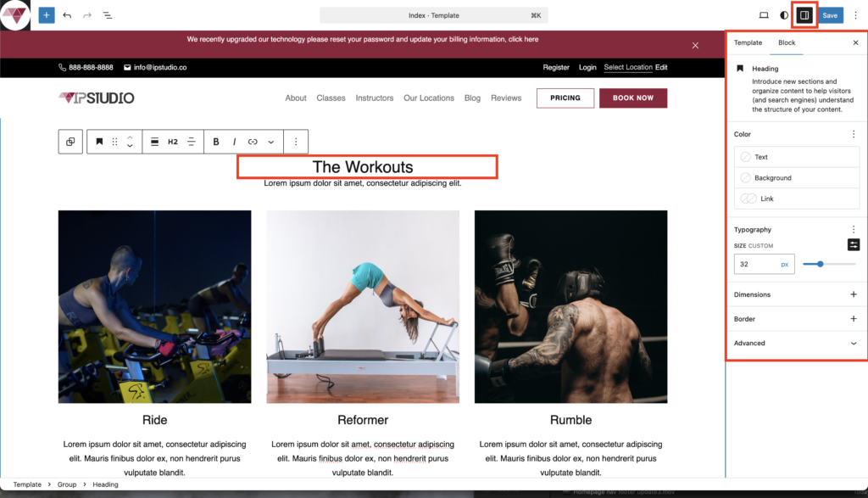
Task: Change heading level H2 dropdown
Action: [x=173, y=142]
